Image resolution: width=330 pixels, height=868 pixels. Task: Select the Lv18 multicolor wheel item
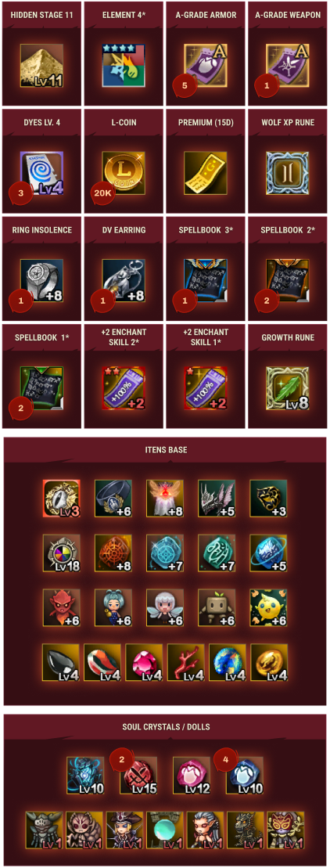click(x=61, y=553)
